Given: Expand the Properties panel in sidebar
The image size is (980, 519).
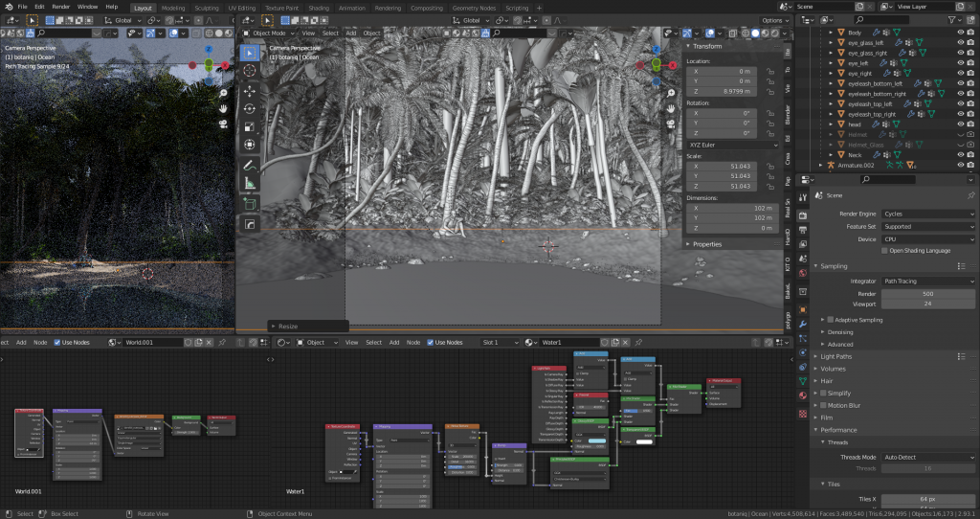Looking at the screenshot, I should click(706, 244).
